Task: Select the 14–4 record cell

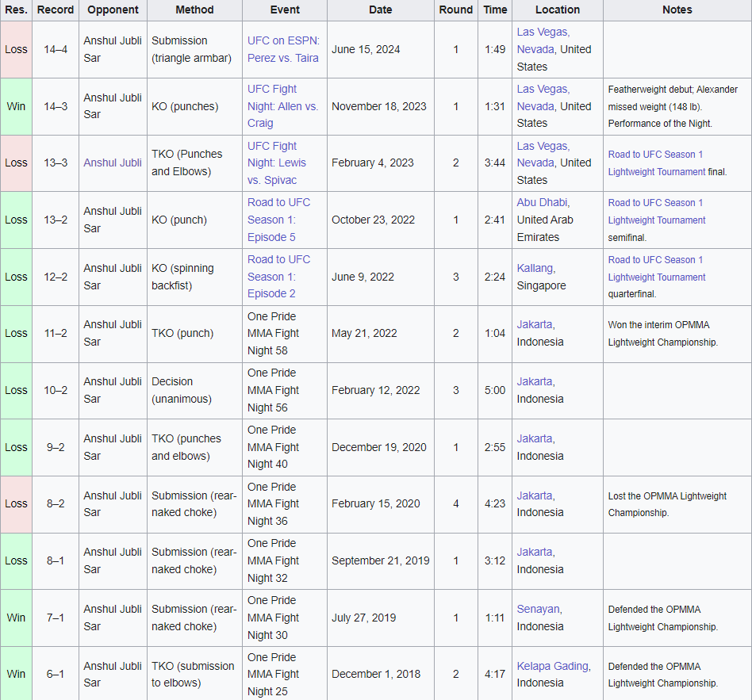Action: click(x=56, y=49)
